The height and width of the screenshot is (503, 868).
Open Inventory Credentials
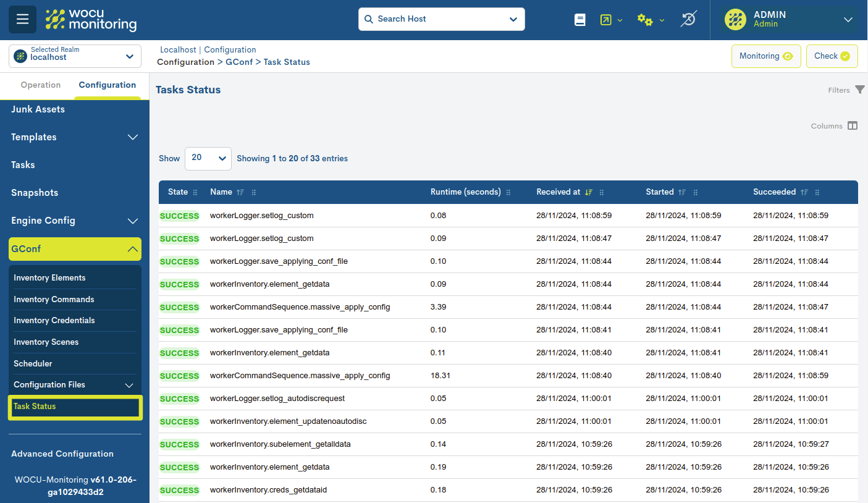[54, 321]
